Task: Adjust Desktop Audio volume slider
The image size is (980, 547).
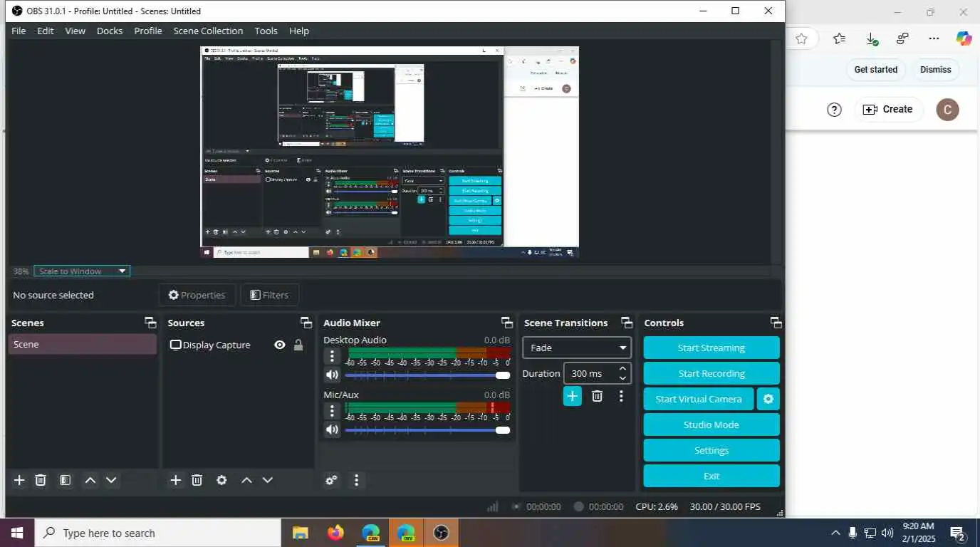Action: 427,375
